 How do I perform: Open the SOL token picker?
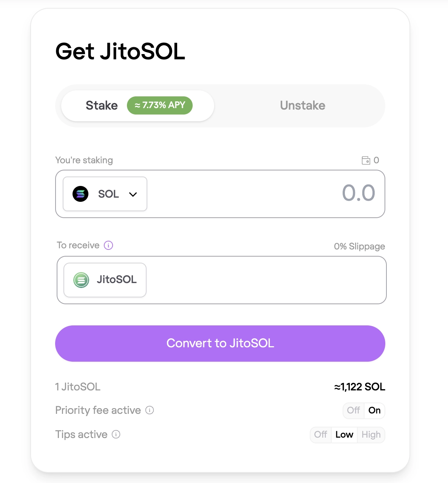(105, 194)
